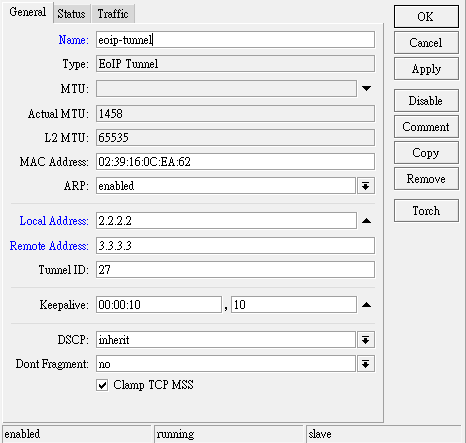The image size is (466, 443).
Task: Click the DSCP value field 'inherit'
Action: (226, 340)
